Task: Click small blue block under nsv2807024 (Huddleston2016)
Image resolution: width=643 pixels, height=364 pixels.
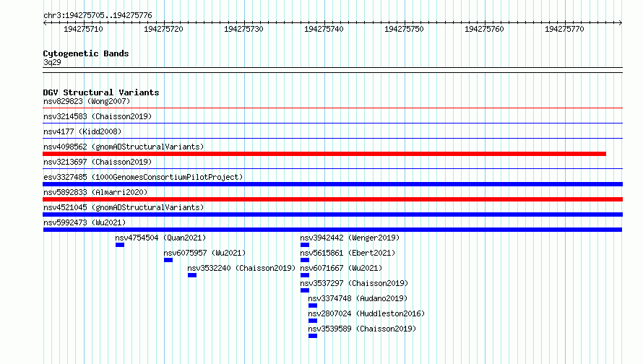Action: (313, 321)
